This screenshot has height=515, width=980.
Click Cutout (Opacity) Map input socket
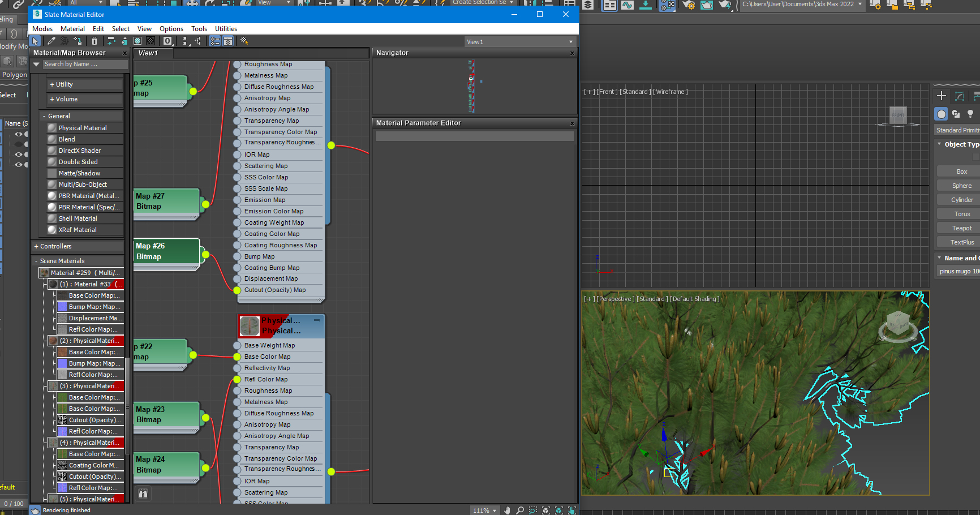pyautogui.click(x=237, y=290)
